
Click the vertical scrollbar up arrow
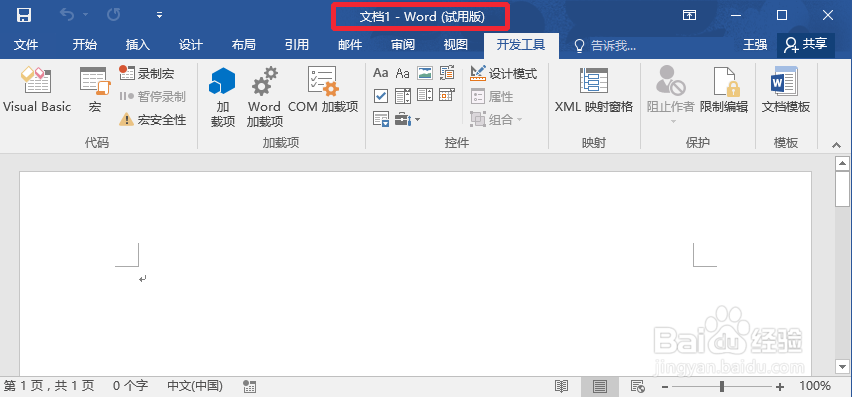pos(842,163)
